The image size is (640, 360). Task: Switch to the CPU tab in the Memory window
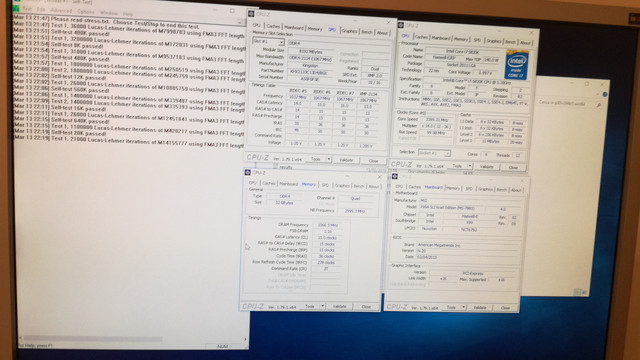tap(253, 183)
